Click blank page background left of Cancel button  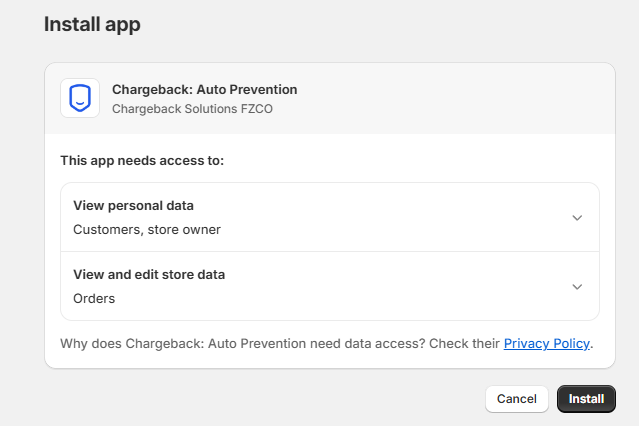coord(265,399)
